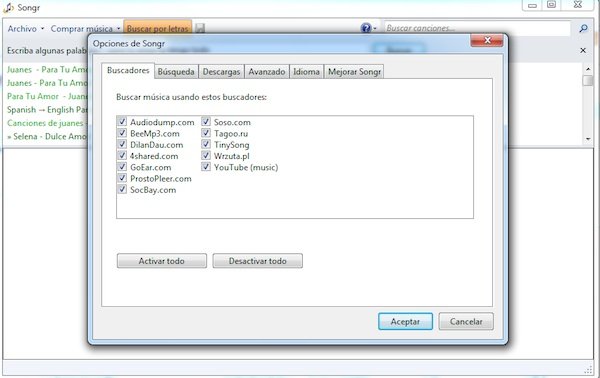Select the 'Para Tu Amor - Juanes' result

[47, 96]
